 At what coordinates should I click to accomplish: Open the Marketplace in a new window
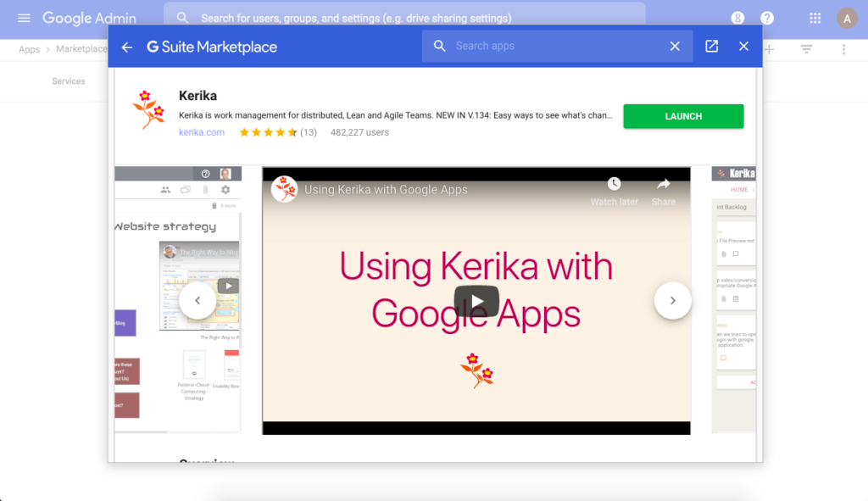(x=711, y=46)
